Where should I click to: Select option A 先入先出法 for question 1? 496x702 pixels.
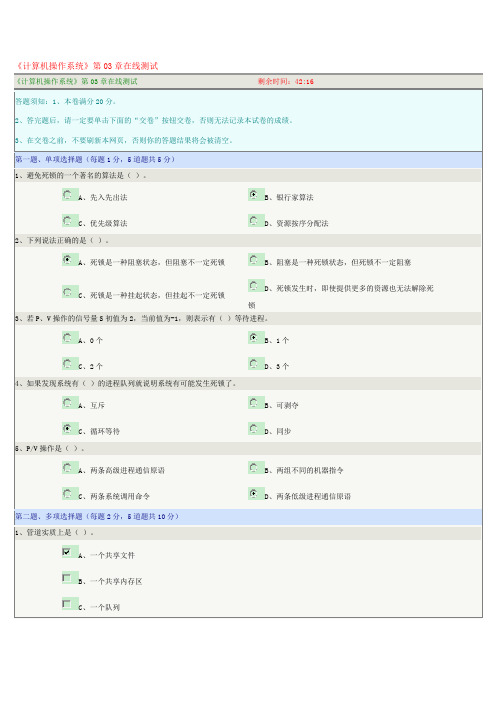pos(68,195)
